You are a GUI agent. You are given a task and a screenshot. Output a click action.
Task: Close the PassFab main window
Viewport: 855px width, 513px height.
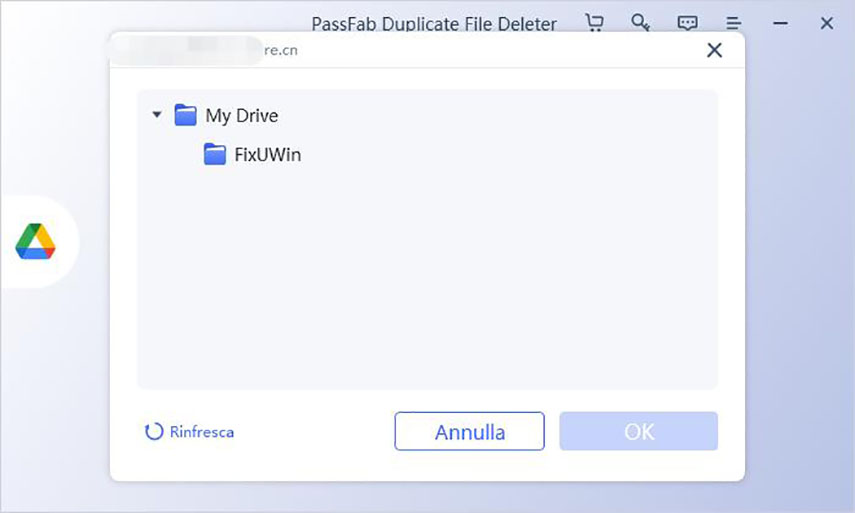point(827,23)
